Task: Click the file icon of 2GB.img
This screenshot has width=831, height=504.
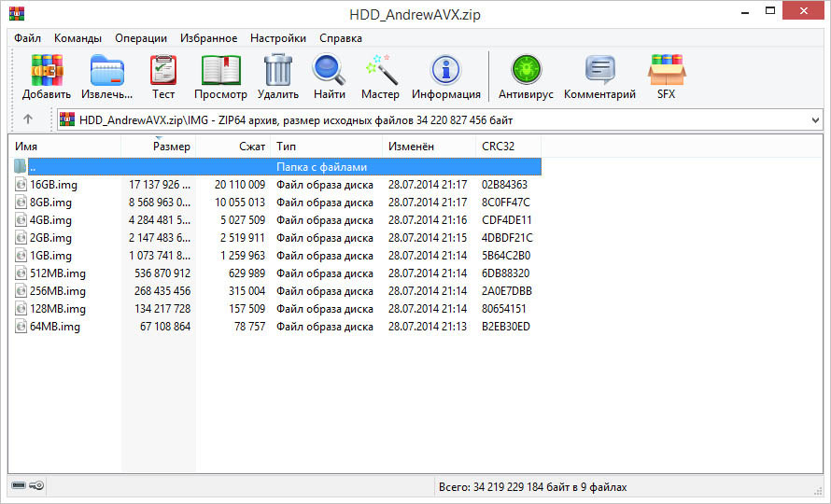Action: pos(21,237)
